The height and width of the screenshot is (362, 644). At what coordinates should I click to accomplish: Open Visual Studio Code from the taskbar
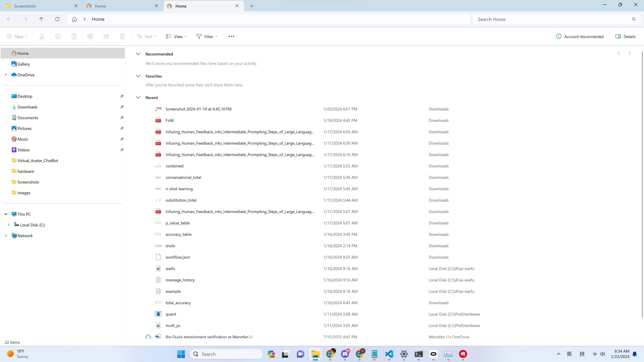pyautogui.click(x=389, y=354)
